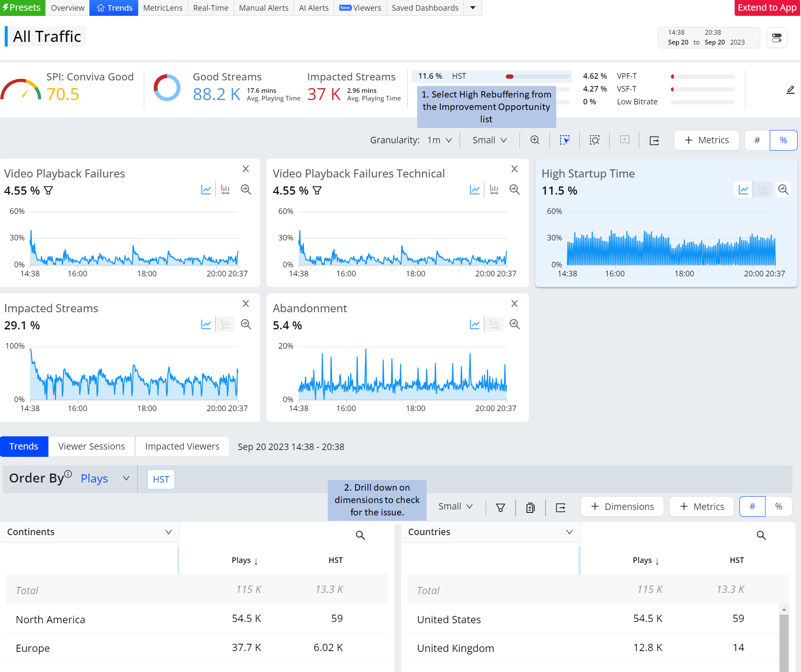801x672 pixels.
Task: Open diagnostics magnifier on Abandonment chart
Action: [515, 324]
